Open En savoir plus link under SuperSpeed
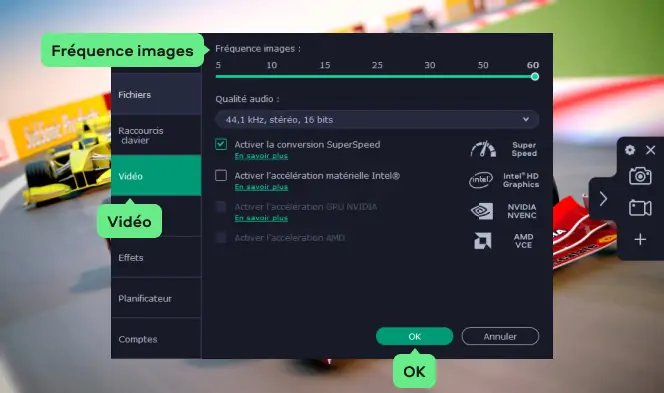 pos(261,156)
